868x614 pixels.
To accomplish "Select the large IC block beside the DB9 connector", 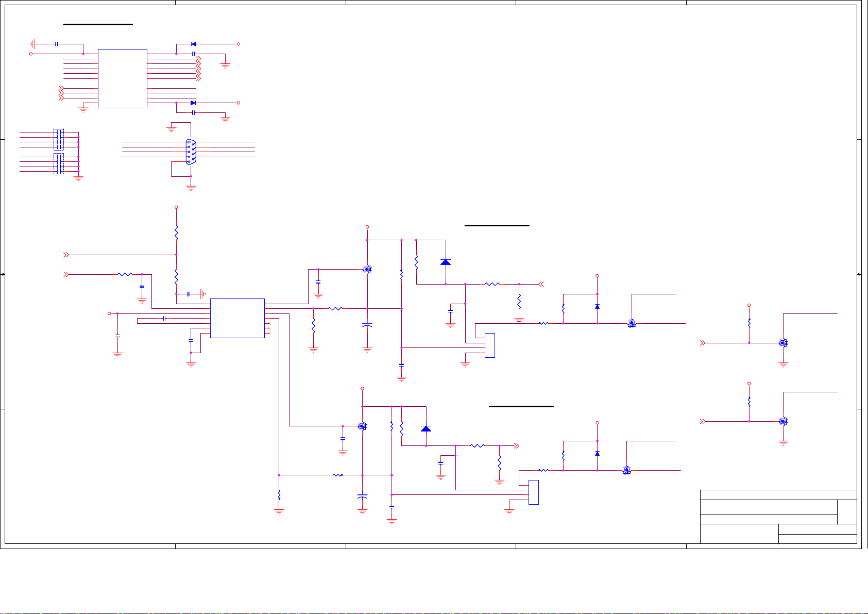I will pyautogui.click(x=123, y=78).
